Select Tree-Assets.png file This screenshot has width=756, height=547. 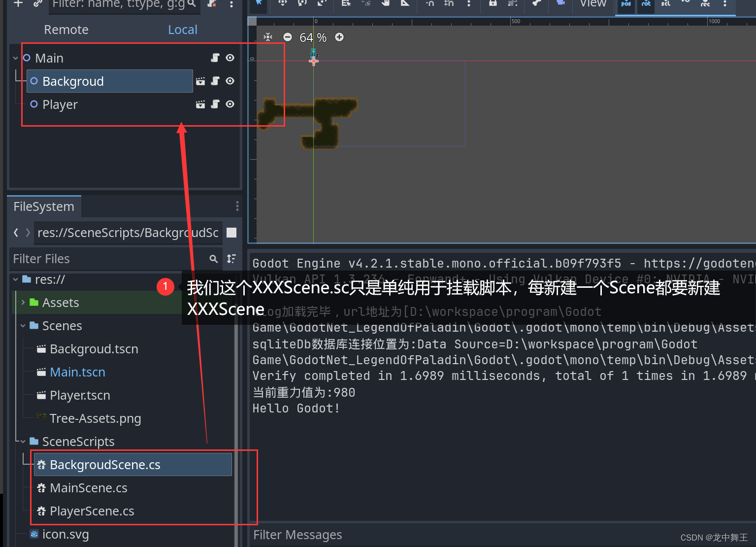95,418
